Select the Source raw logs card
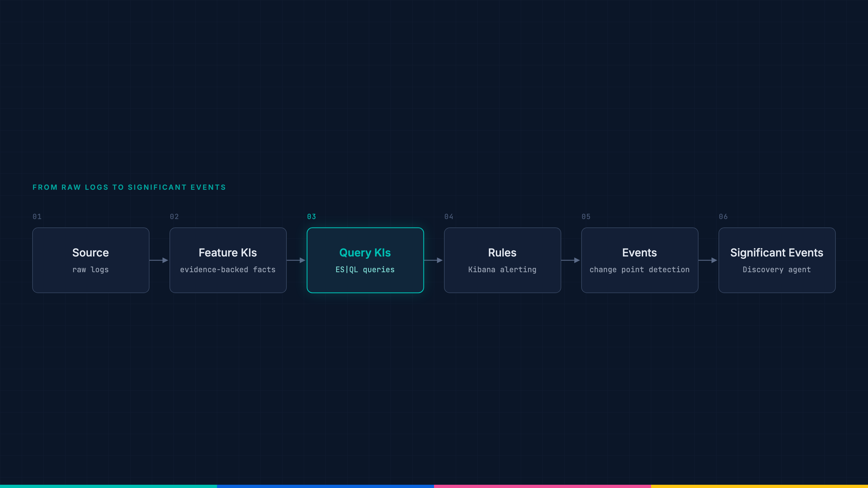Viewport: 868px width, 488px height. point(91,260)
